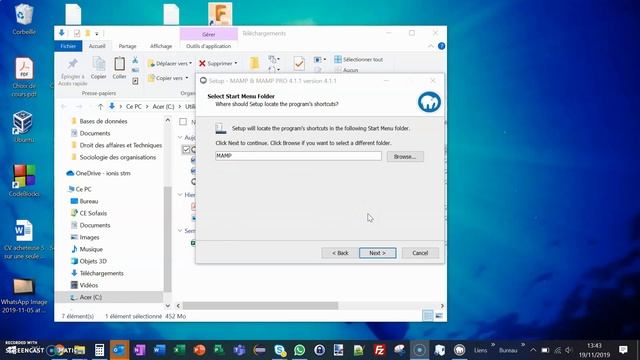Open the Partage ribbon tab
This screenshot has width=640, height=360.
[x=127, y=46]
